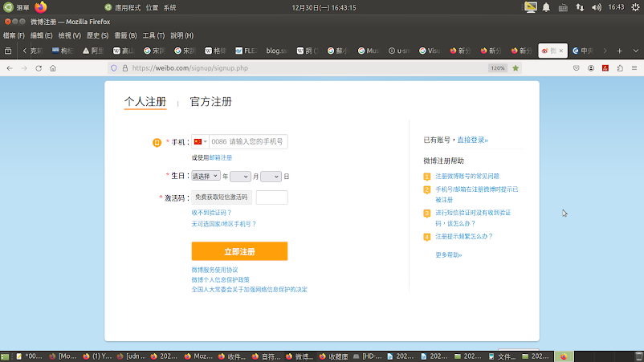Open the Firefox account avatar icon
Screen dimensions: 644x362
click(x=591, y=68)
